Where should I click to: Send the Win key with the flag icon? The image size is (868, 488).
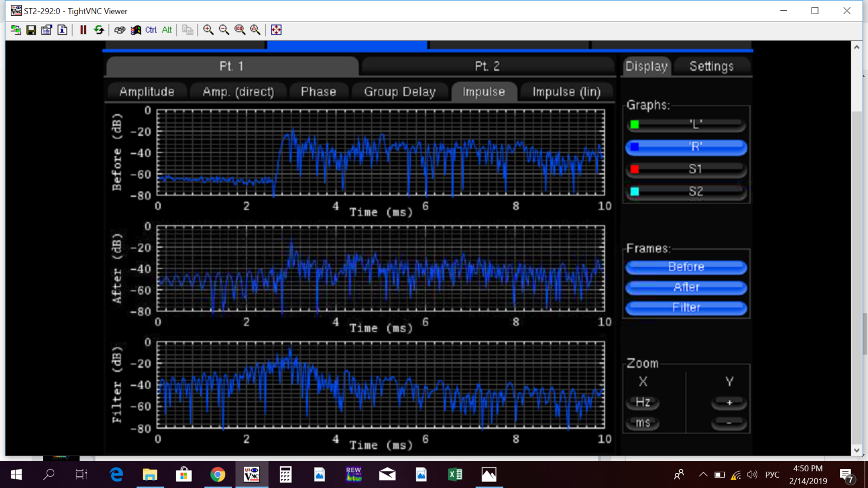tap(136, 30)
